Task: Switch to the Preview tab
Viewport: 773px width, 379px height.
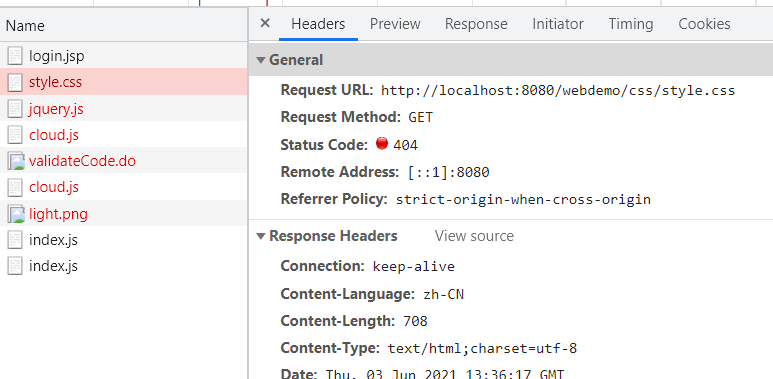Action: 395,24
